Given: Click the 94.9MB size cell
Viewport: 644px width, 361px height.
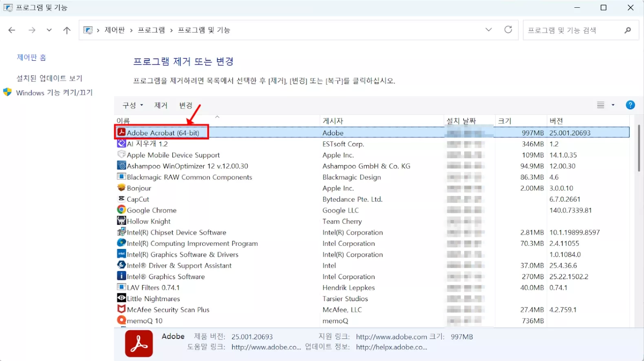Looking at the screenshot, I should coord(532,166).
